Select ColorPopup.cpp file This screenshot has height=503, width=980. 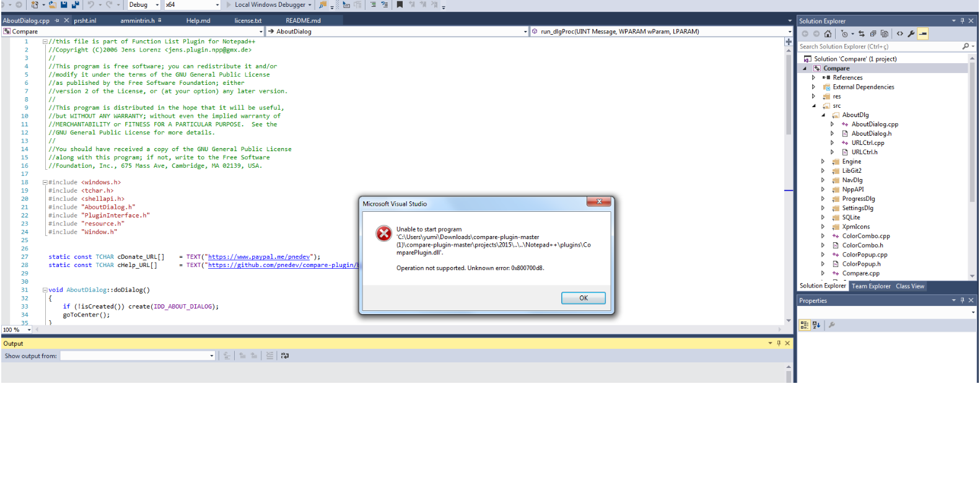(x=864, y=255)
